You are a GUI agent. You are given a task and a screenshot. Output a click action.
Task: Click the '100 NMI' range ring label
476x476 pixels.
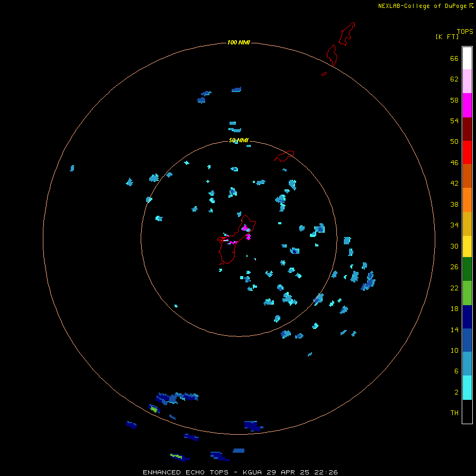(x=239, y=42)
